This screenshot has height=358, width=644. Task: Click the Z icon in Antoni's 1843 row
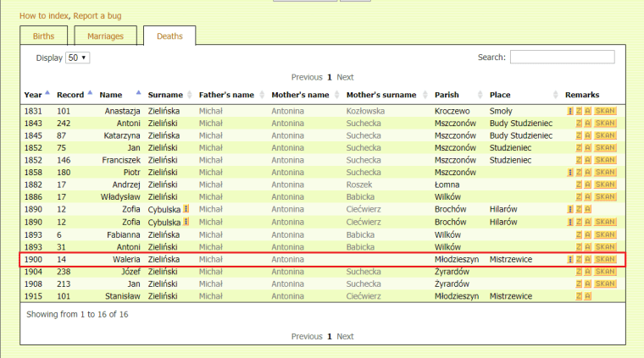point(578,124)
